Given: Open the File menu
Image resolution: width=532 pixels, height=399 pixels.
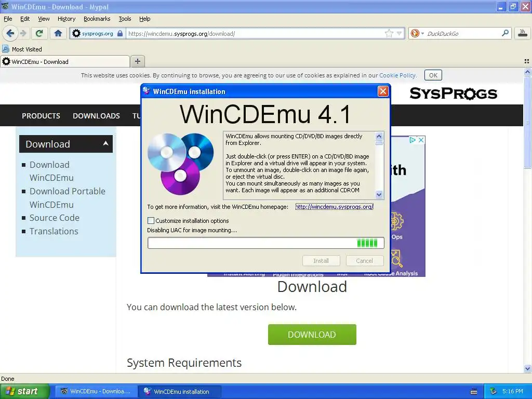Looking at the screenshot, I should (x=7, y=19).
